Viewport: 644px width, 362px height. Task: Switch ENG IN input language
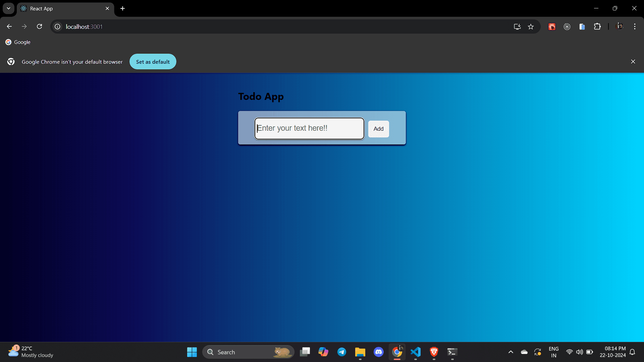tap(554, 352)
